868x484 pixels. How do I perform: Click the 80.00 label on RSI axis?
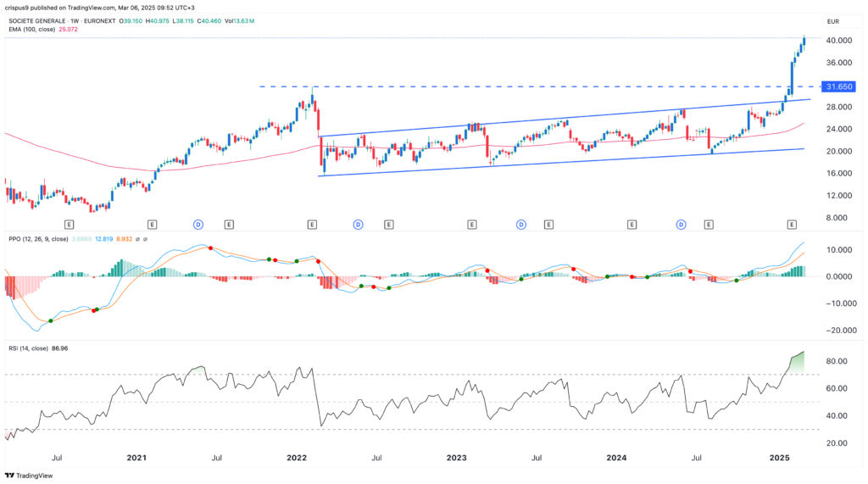(x=837, y=361)
